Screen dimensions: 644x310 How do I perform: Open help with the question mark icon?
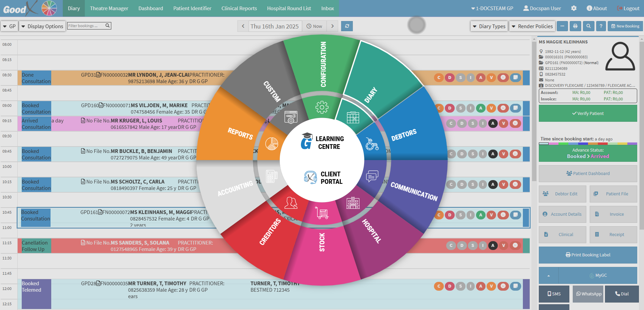(601, 26)
